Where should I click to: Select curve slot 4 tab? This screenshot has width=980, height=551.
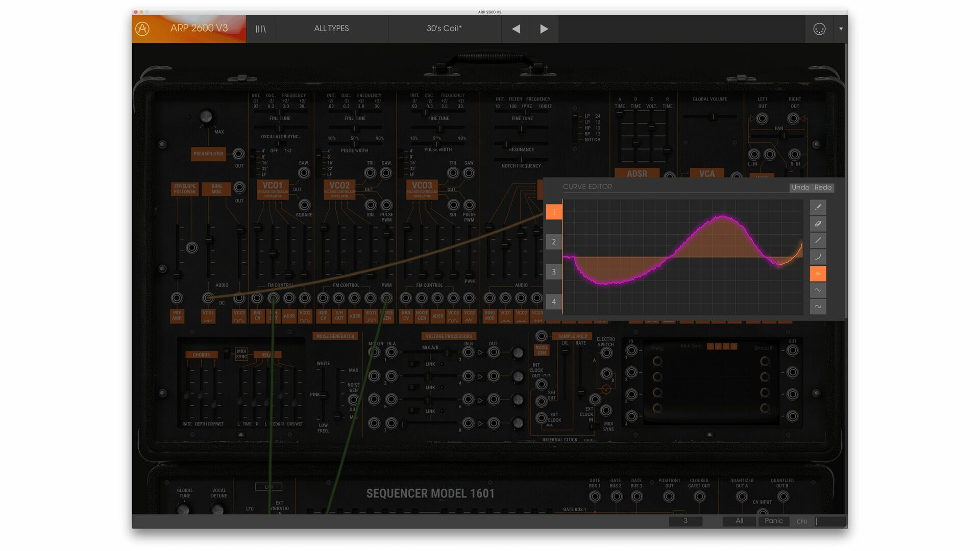(x=554, y=302)
